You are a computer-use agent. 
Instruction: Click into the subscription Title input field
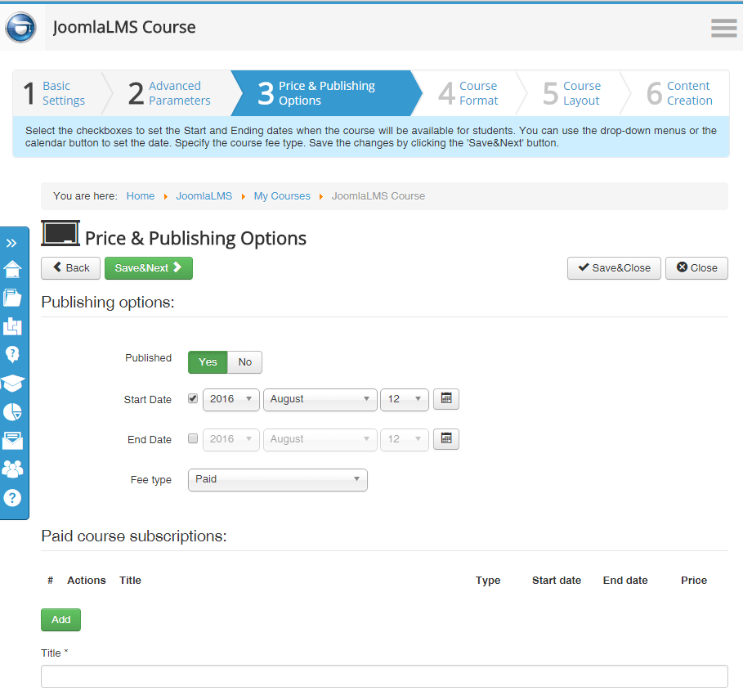point(384,676)
